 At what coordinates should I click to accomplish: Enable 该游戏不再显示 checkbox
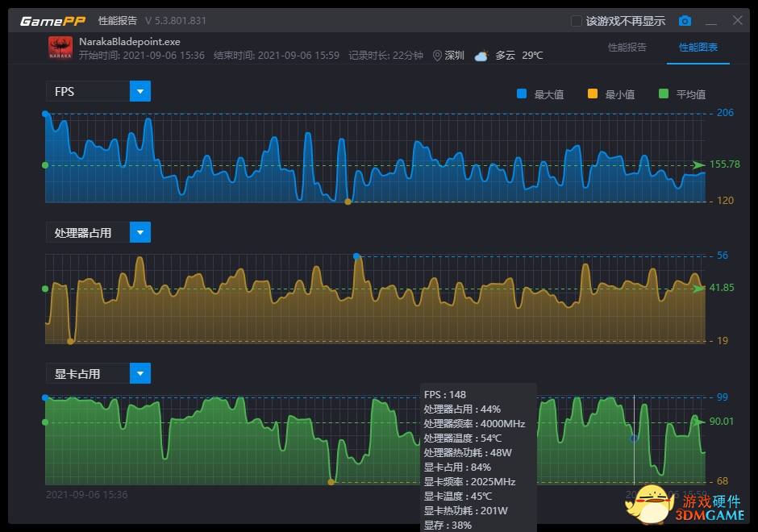[x=576, y=21]
